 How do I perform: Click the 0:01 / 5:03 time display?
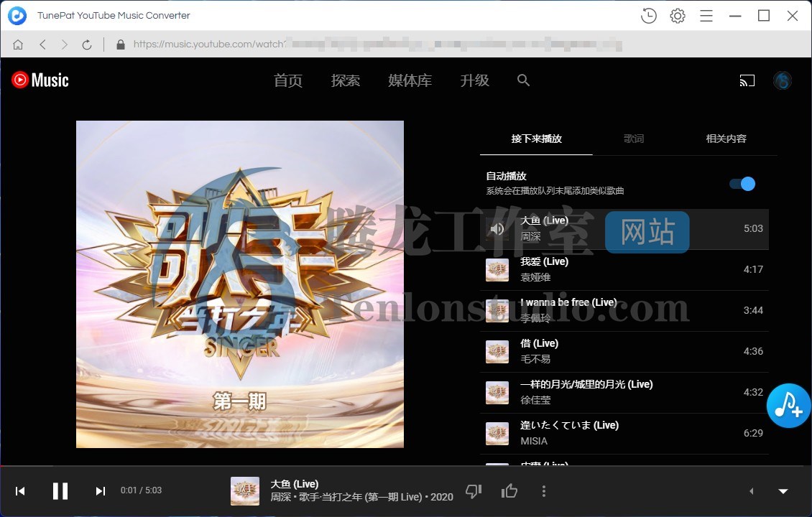pyautogui.click(x=141, y=490)
